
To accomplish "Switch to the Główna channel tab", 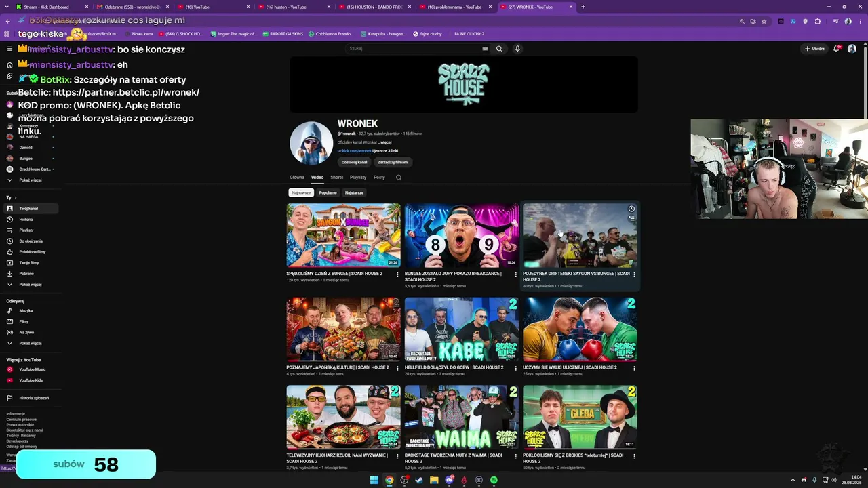I will (x=297, y=178).
